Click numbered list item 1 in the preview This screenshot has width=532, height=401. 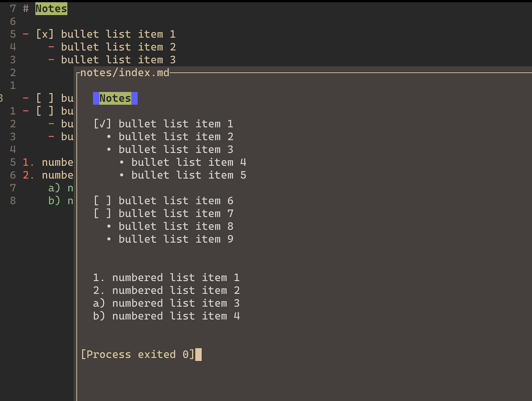(x=166, y=278)
